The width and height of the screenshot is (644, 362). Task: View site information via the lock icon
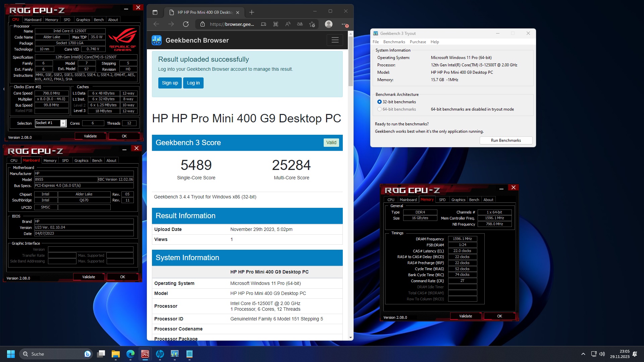(x=202, y=24)
